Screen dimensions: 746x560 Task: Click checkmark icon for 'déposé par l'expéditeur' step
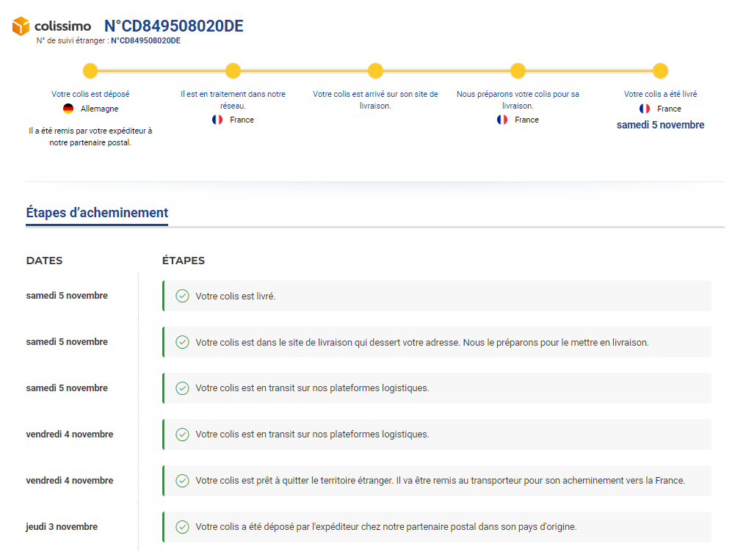point(182,527)
